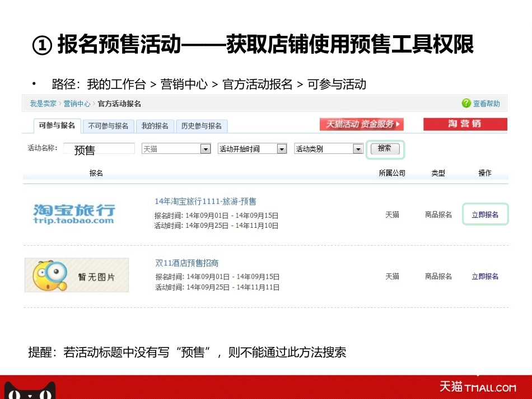
Task: Click 活动时间 14年09月25日 - 14年11月11日 text
Action: coord(217,288)
